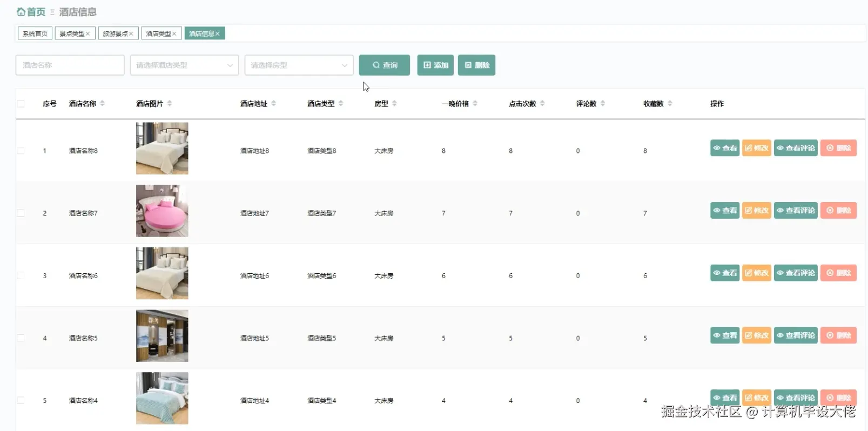Image resolution: width=868 pixels, height=431 pixels.
Task: View details of 酒店名称7
Action: pos(725,211)
